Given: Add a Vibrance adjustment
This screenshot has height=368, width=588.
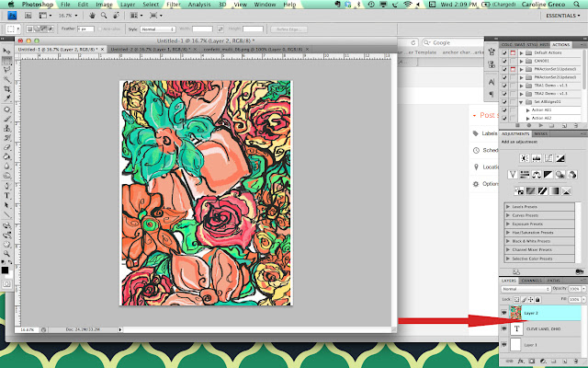Looking at the screenshot, I should [513, 174].
